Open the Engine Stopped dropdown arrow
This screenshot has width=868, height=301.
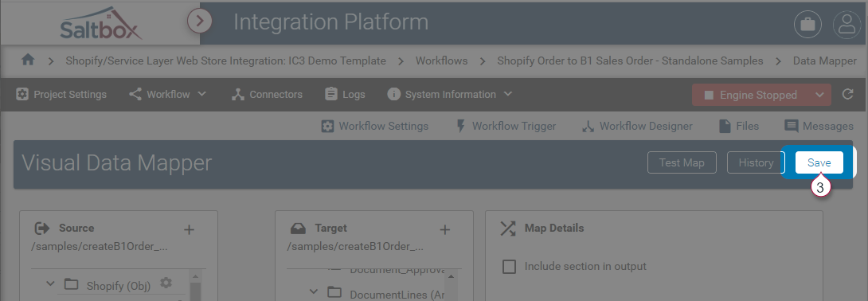[x=820, y=96]
